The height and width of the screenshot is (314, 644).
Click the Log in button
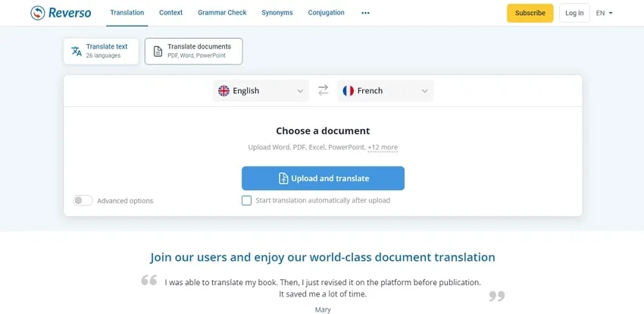(574, 13)
